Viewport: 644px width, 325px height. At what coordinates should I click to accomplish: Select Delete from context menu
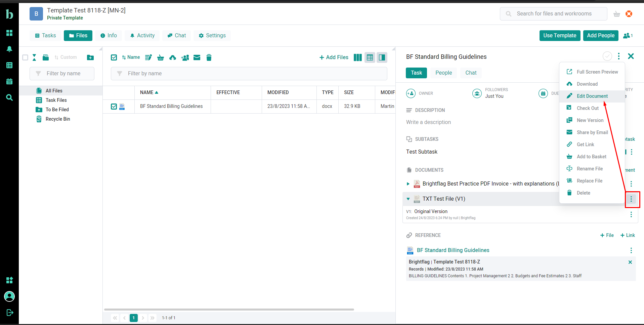[592, 193]
